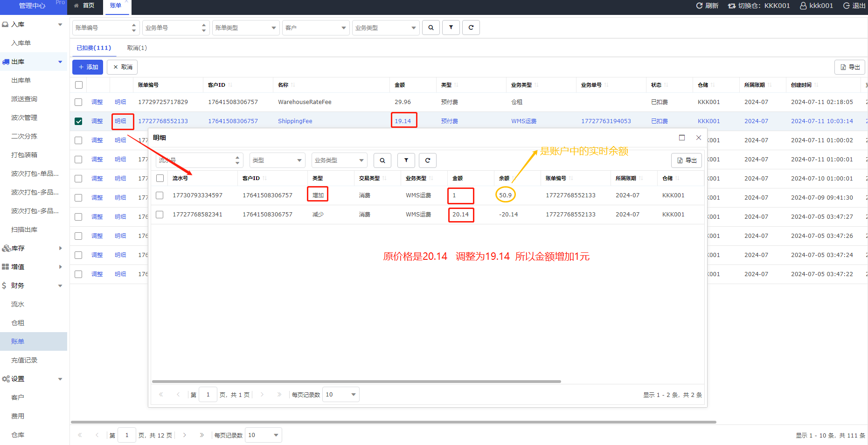Image resolution: width=868 pixels, height=445 pixels.
Task: Open the 类型 dropdown in 明细 dialog
Action: point(277,160)
